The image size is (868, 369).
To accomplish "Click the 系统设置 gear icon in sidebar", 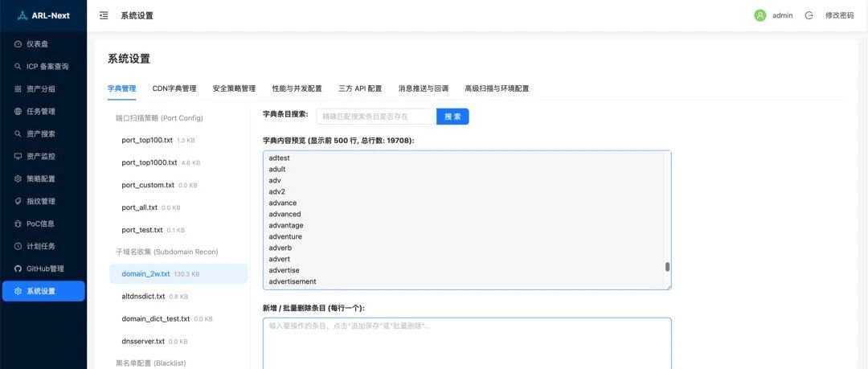I will pyautogui.click(x=18, y=291).
